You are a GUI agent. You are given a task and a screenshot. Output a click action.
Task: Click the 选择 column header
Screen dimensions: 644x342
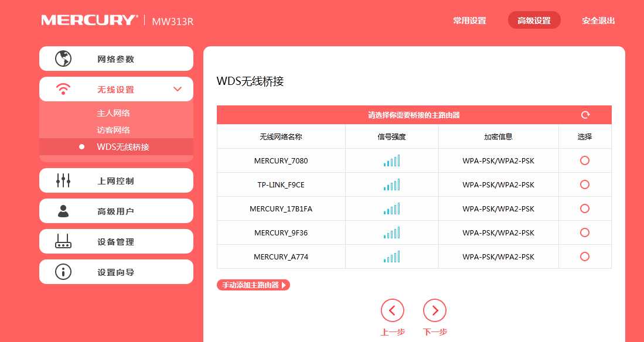pos(585,136)
